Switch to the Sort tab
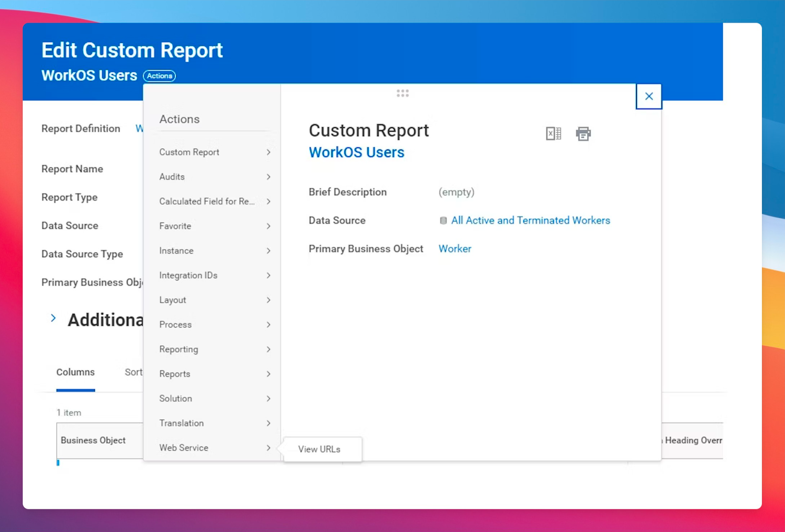 133,372
